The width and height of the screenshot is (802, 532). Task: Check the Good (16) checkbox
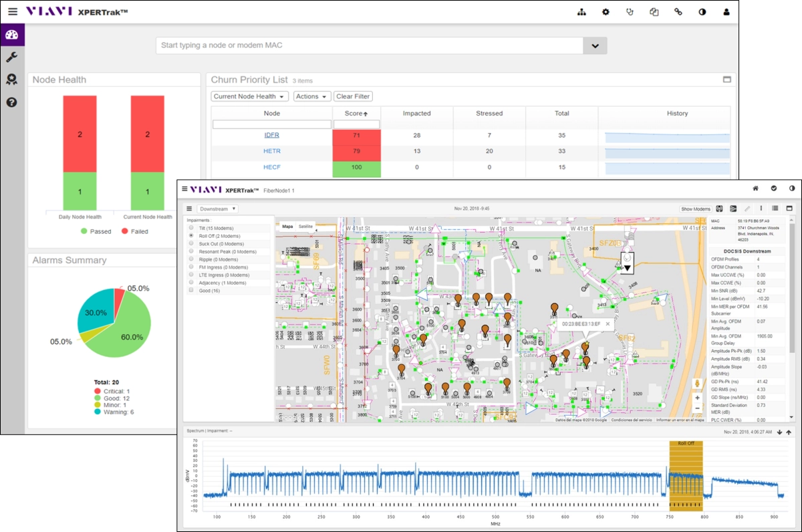[192, 291]
